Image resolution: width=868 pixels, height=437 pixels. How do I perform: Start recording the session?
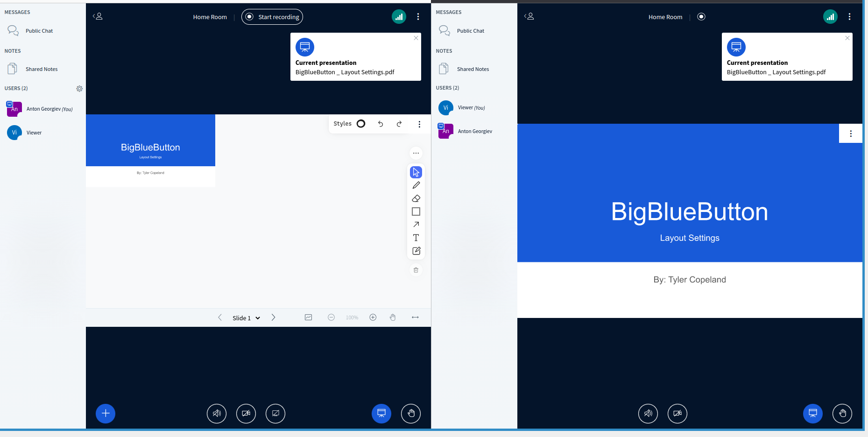click(272, 16)
